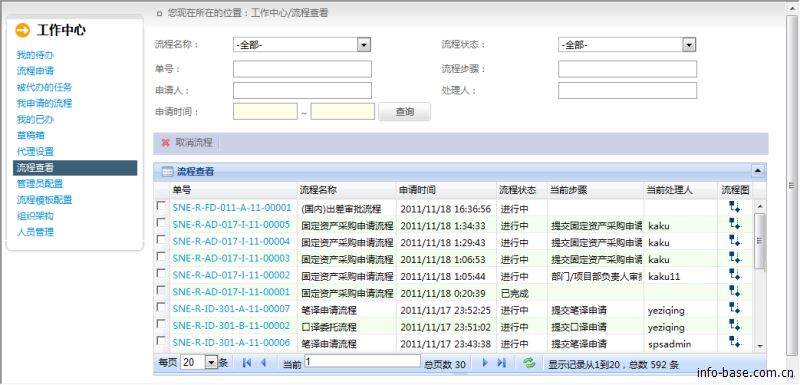Tick checkbox for SNE-R-AD-017-I-11-00005
The height and width of the screenshot is (385, 800).
click(161, 222)
